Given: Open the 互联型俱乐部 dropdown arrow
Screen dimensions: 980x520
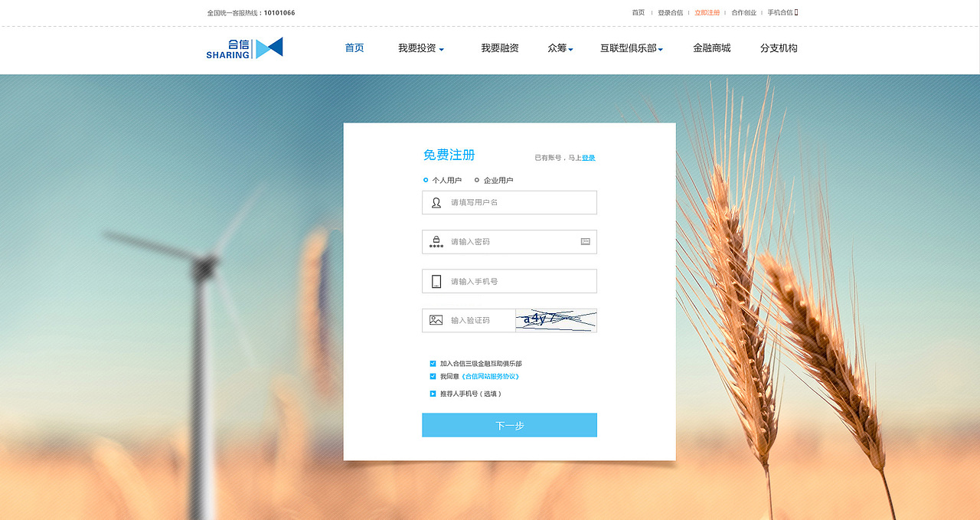Looking at the screenshot, I should coord(661,50).
